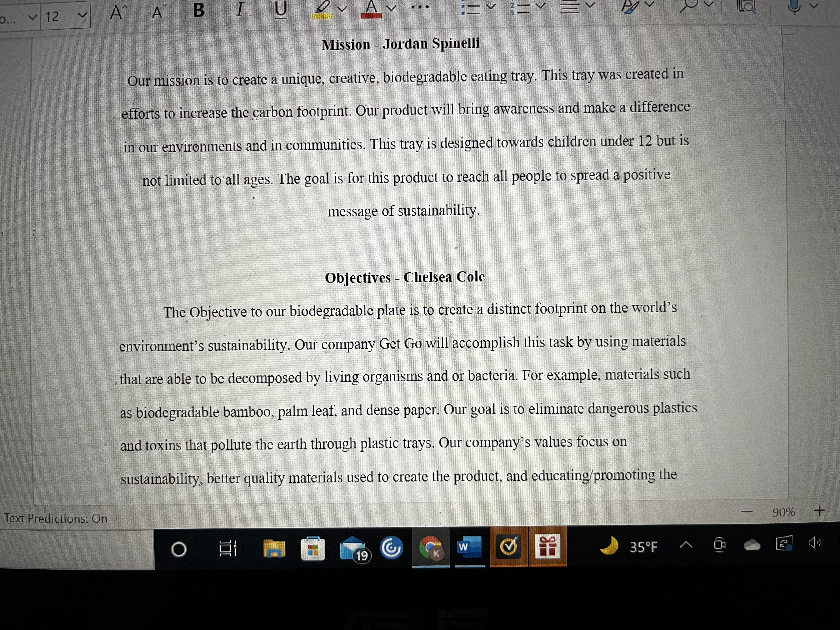Show hidden system tray icons
The width and height of the screenshot is (840, 630).
tap(685, 545)
